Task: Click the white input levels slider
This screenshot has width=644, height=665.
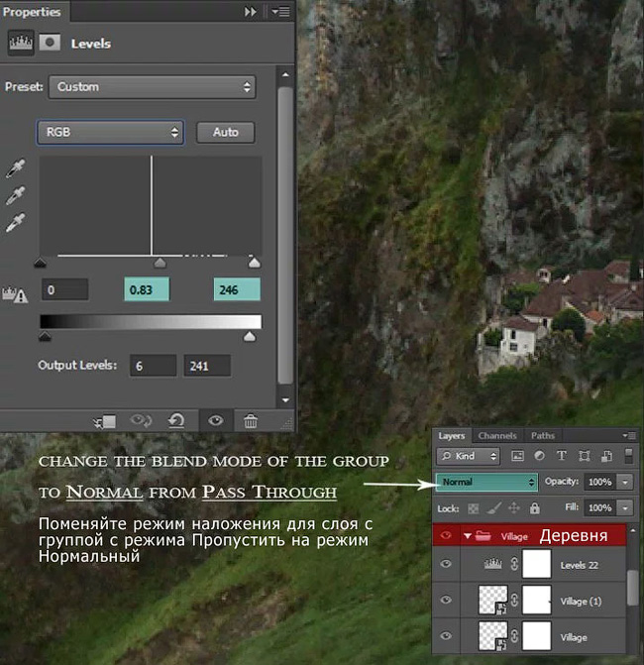Action: [254, 263]
